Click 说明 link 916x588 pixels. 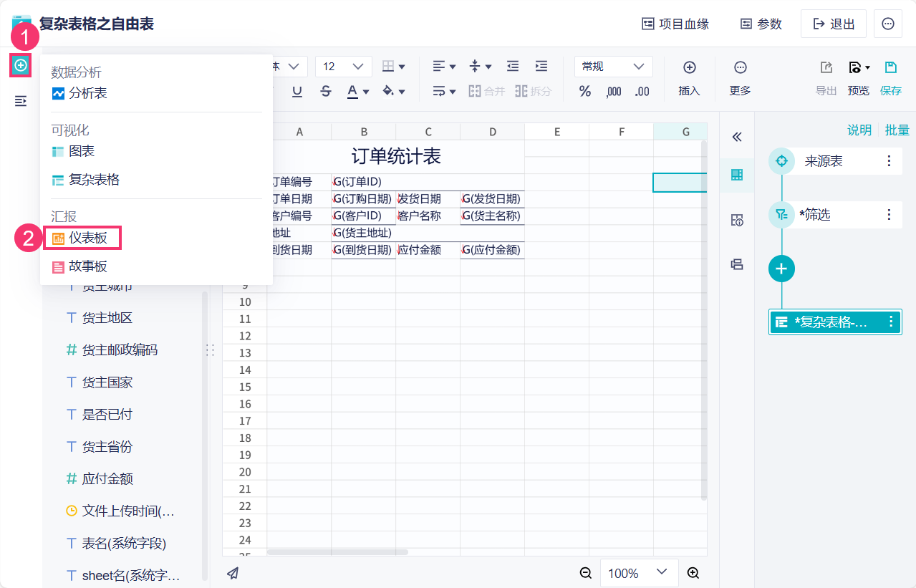[859, 130]
